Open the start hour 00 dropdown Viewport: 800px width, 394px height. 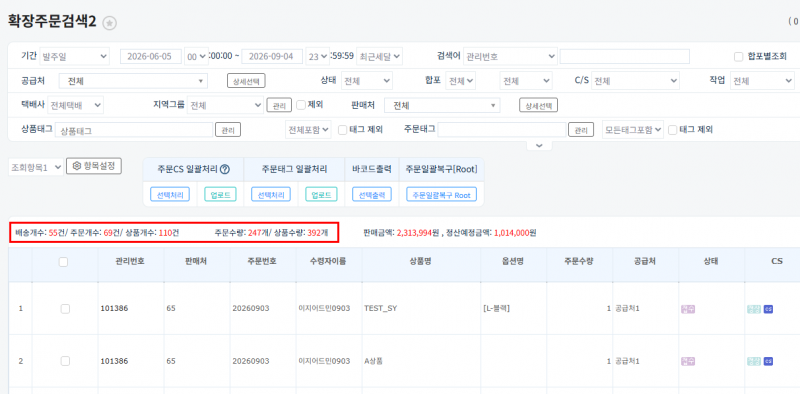point(196,57)
